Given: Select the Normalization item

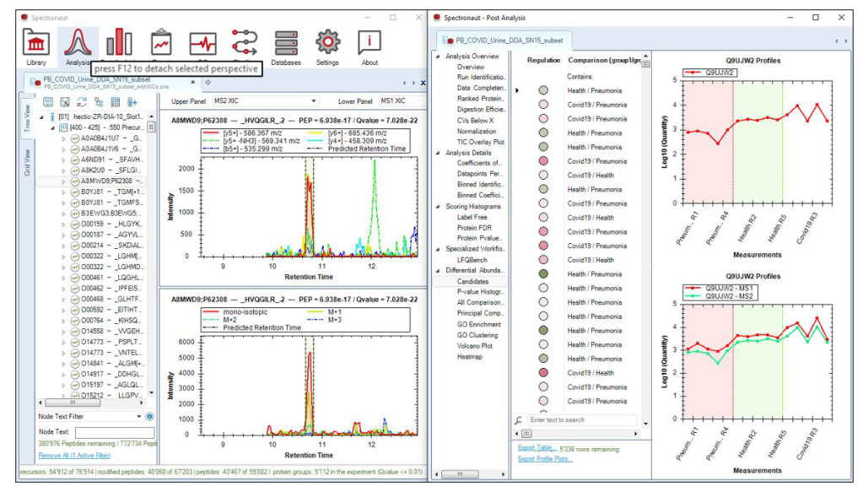Looking at the screenshot, I should pyautogui.click(x=476, y=132).
